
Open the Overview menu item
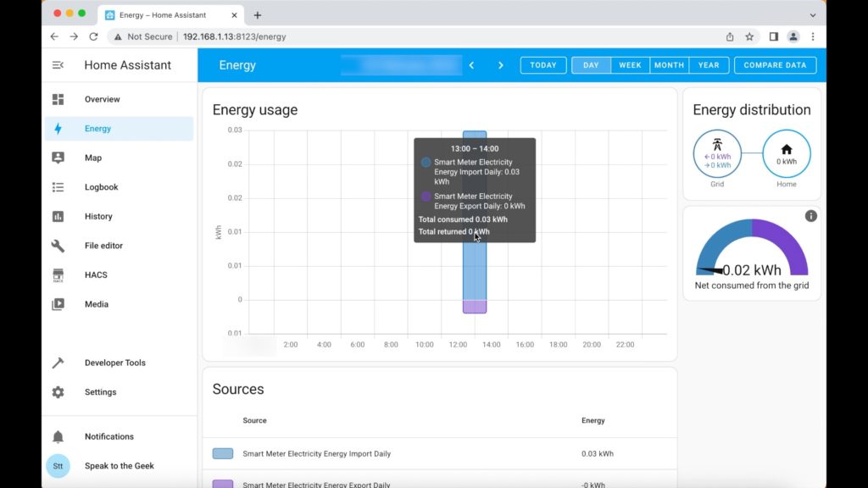tap(119, 99)
